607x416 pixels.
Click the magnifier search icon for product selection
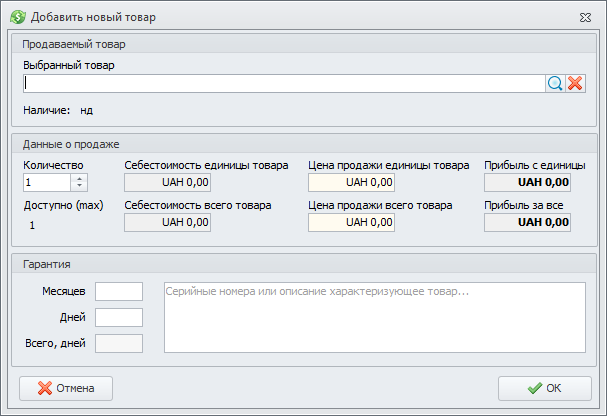555,84
